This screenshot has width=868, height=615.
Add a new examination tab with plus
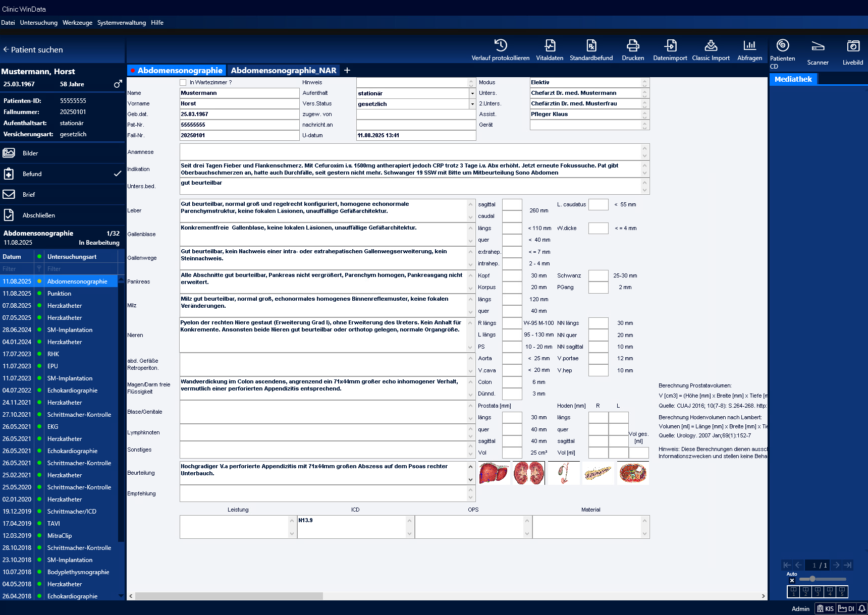(347, 70)
